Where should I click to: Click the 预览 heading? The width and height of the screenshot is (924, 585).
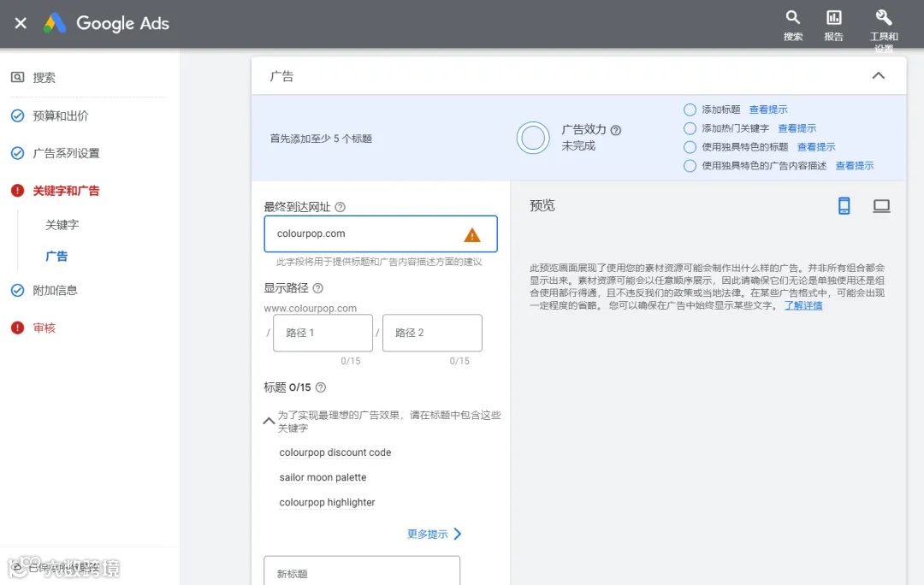point(542,205)
